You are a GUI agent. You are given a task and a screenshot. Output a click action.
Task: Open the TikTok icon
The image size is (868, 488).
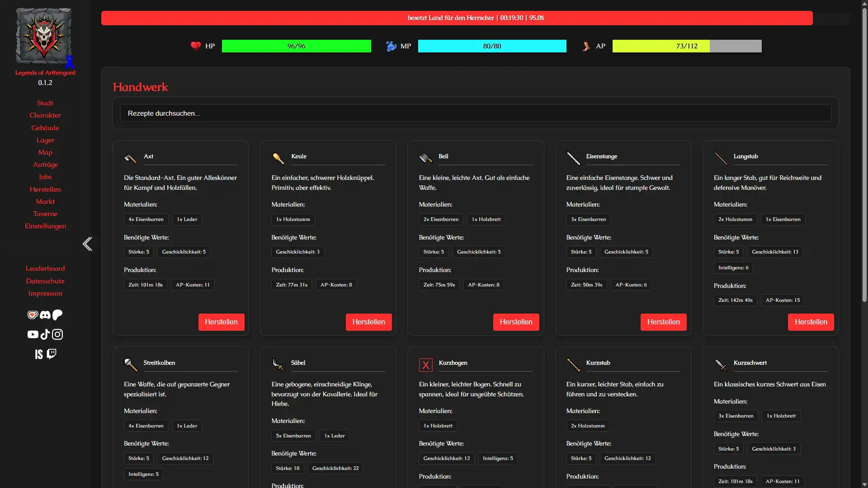tap(45, 334)
